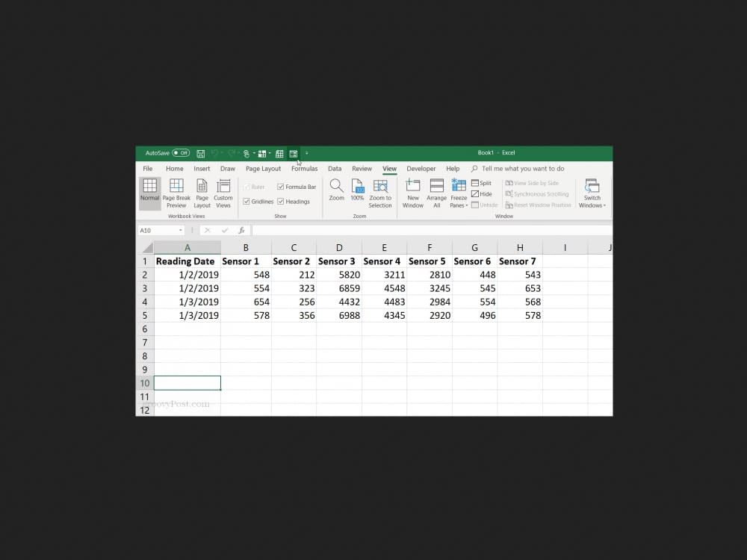
Task: Open Customize Quick Access Toolbar dropdown
Action: point(307,153)
